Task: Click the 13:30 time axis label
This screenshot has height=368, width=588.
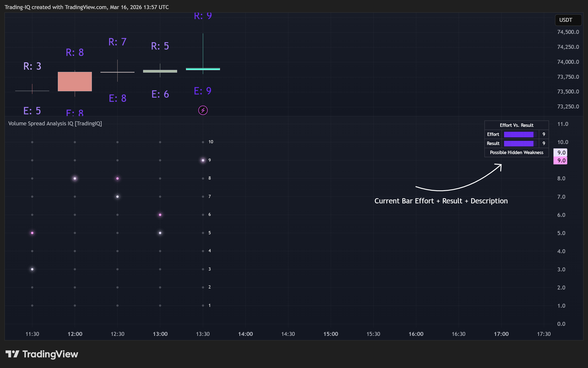Action: [x=203, y=334]
